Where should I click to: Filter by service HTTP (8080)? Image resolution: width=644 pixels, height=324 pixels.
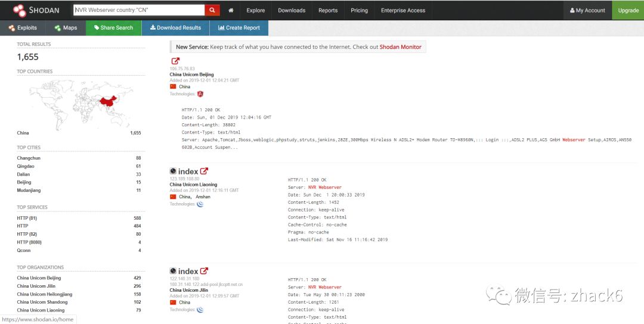29,242
